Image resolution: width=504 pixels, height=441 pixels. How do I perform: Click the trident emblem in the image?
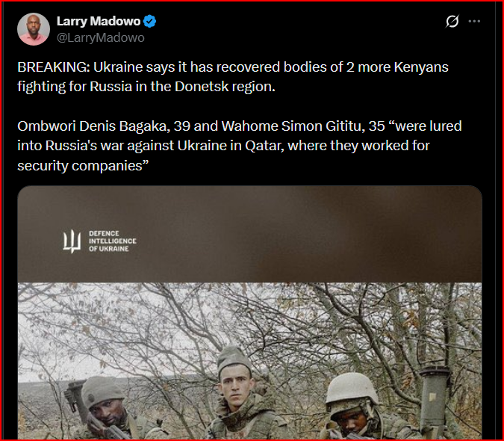(72, 241)
